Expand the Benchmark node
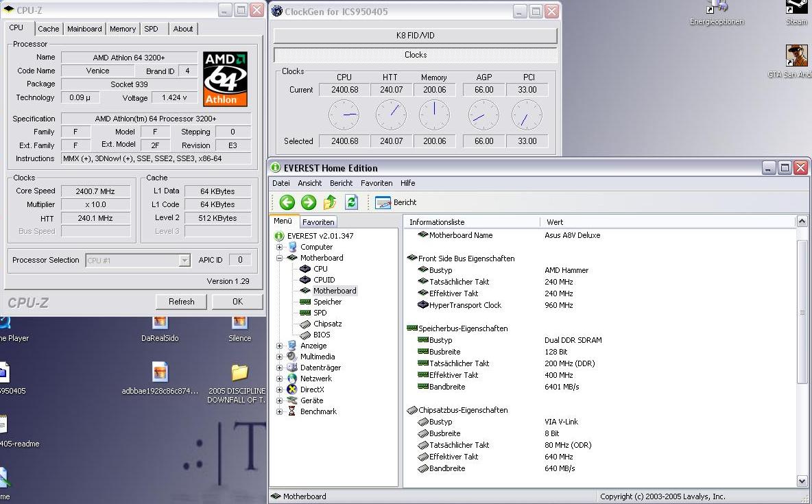This screenshot has height=504, width=812. tap(279, 412)
